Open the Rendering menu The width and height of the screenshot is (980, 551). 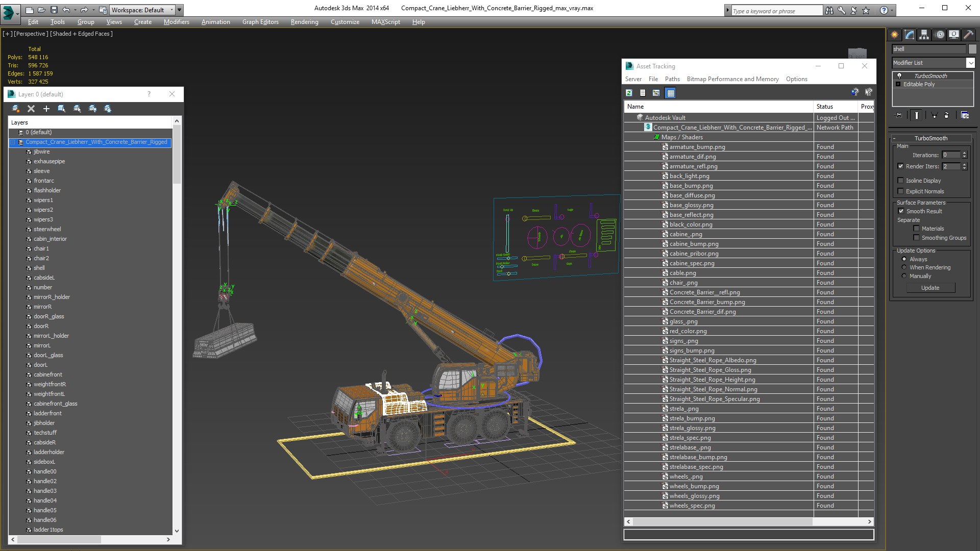[x=304, y=22]
